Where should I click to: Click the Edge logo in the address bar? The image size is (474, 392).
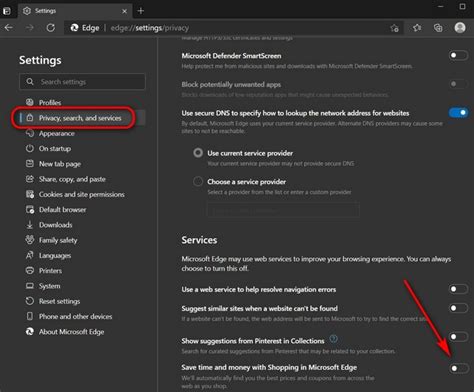[x=74, y=28]
